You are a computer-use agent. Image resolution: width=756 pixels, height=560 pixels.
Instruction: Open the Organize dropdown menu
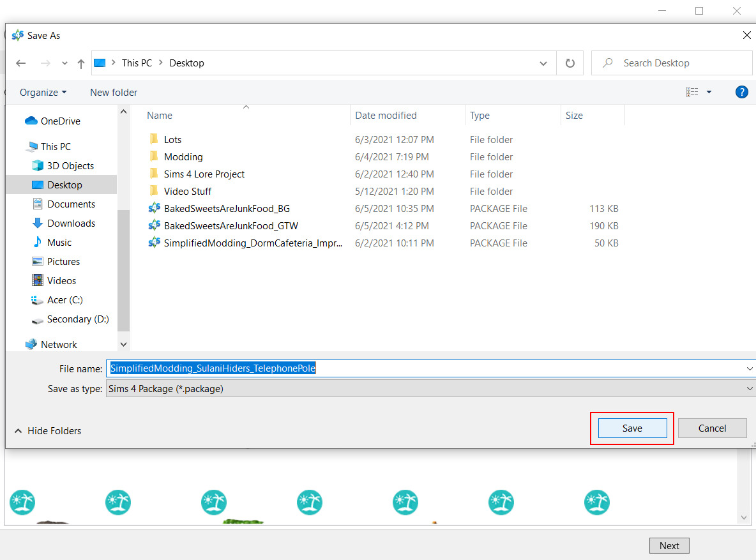(43, 92)
